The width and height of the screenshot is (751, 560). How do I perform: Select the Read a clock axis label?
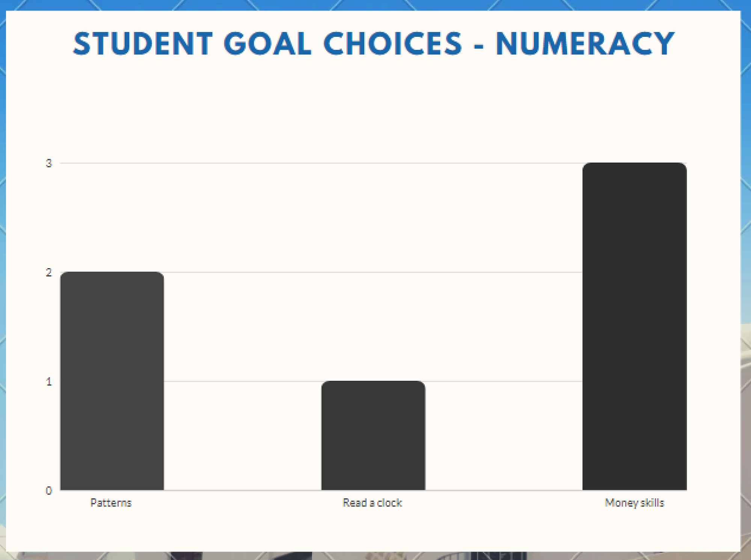click(x=372, y=503)
